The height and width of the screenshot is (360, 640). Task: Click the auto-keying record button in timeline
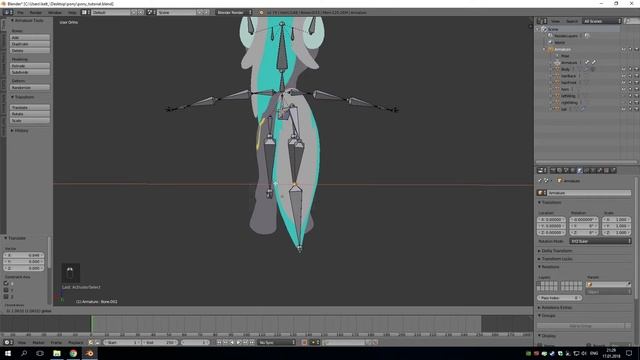(x=304, y=342)
